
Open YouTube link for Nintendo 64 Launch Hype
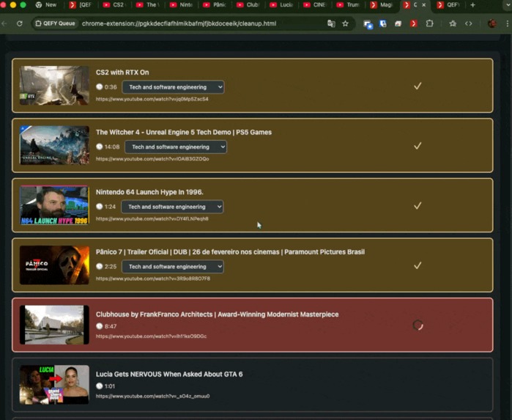coord(152,218)
